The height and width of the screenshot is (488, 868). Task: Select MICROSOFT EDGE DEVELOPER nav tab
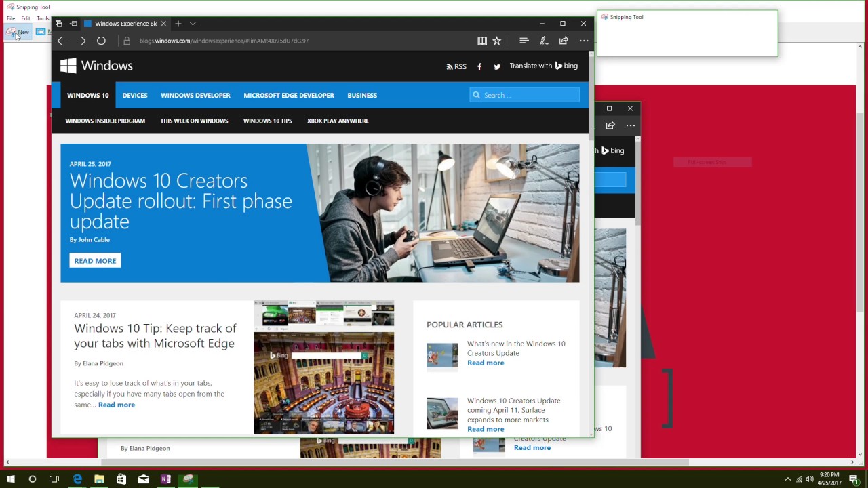pyautogui.click(x=289, y=95)
